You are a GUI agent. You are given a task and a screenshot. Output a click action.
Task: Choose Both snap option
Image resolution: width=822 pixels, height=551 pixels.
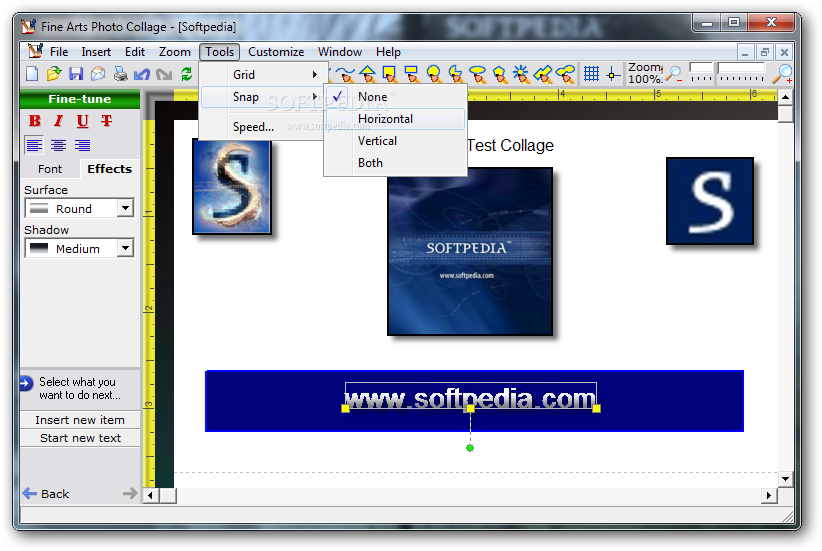click(x=395, y=163)
